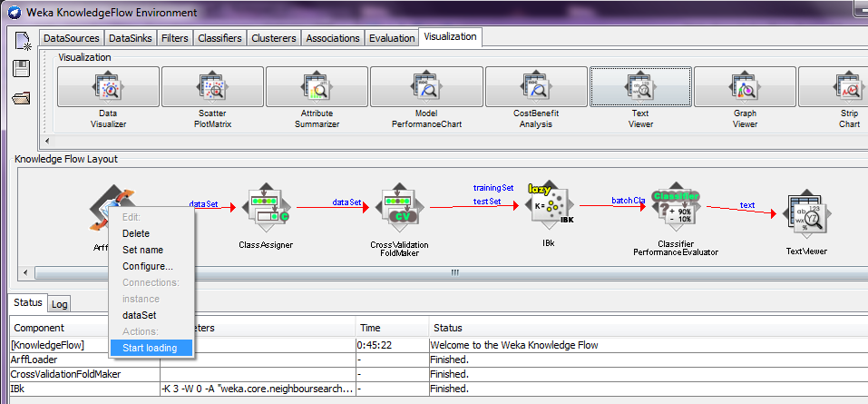
Task: Open the Classifiers tab
Action: 219,38
